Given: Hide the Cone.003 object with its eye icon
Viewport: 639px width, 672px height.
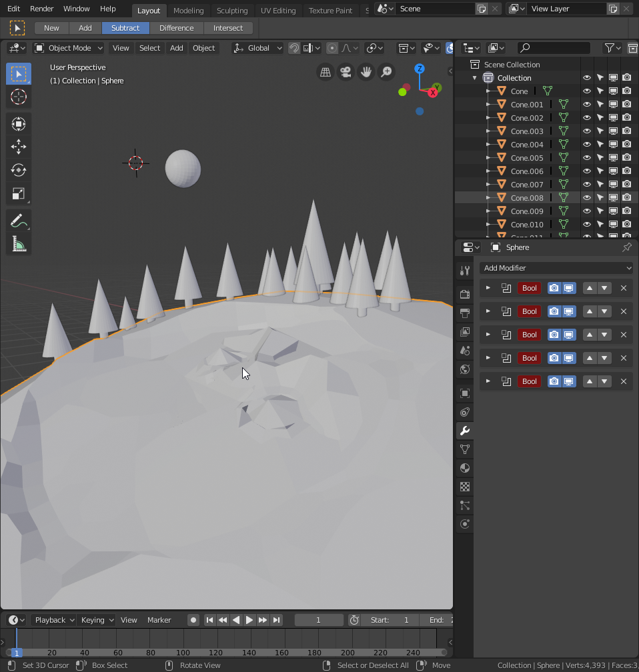Looking at the screenshot, I should [x=586, y=131].
